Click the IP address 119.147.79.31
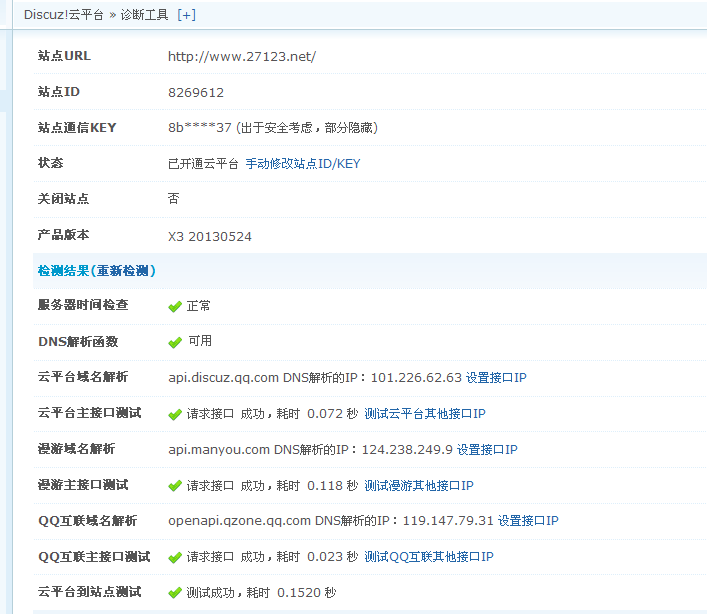Viewport: 707px width, 614px height. tap(448, 521)
